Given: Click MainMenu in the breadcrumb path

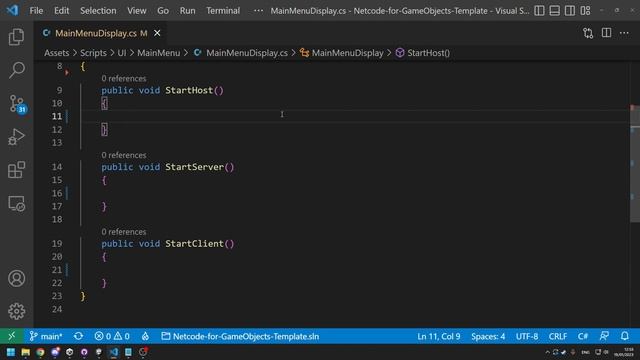Looking at the screenshot, I should (x=158, y=53).
